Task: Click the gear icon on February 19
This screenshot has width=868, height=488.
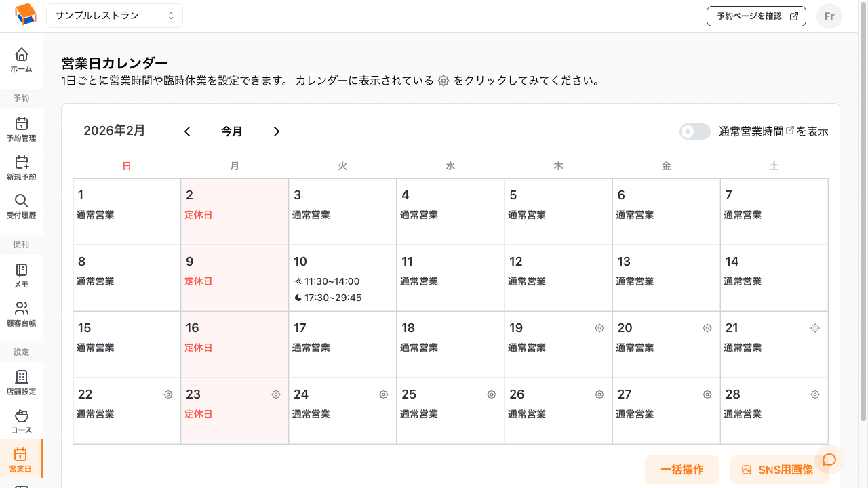Action: pos(599,328)
